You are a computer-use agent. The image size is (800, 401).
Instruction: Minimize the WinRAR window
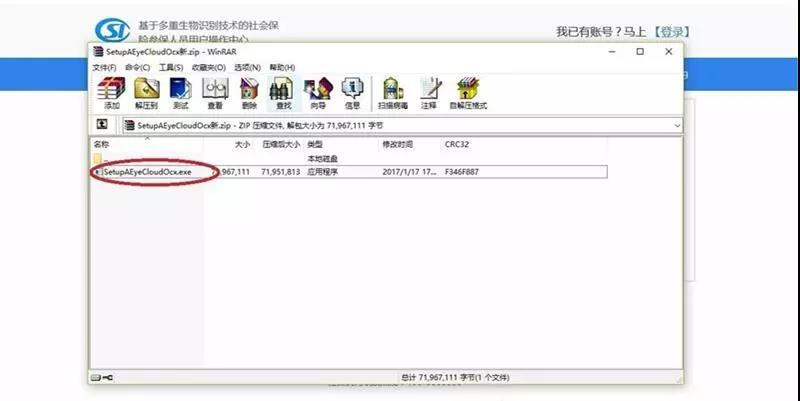(612, 52)
